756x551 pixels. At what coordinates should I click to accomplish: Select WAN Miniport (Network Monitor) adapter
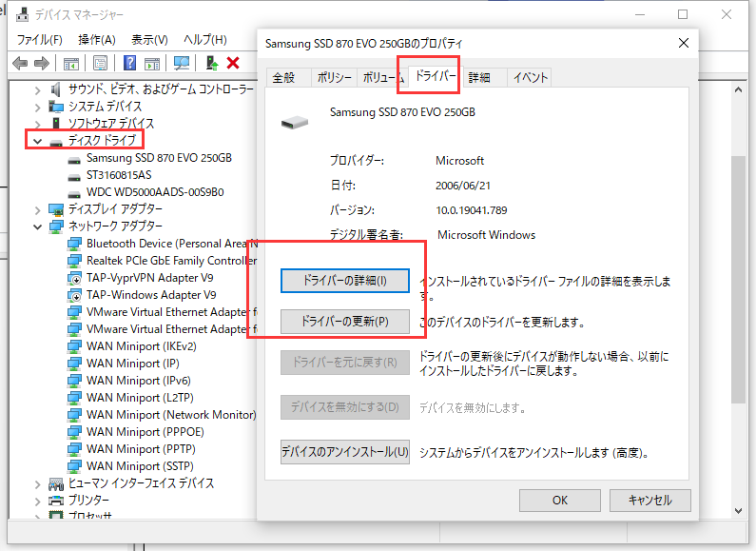tap(171, 415)
